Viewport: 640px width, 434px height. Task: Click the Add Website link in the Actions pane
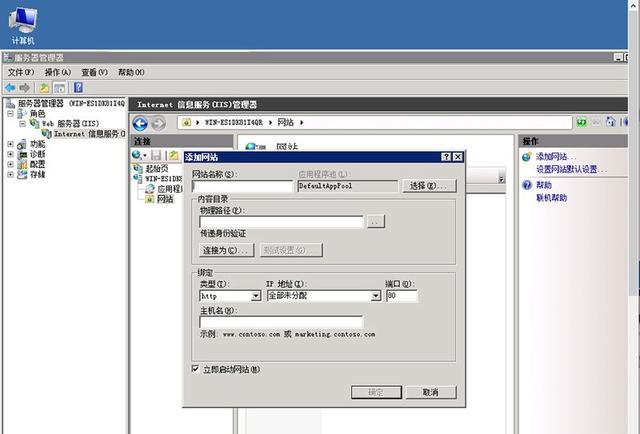tap(556, 156)
